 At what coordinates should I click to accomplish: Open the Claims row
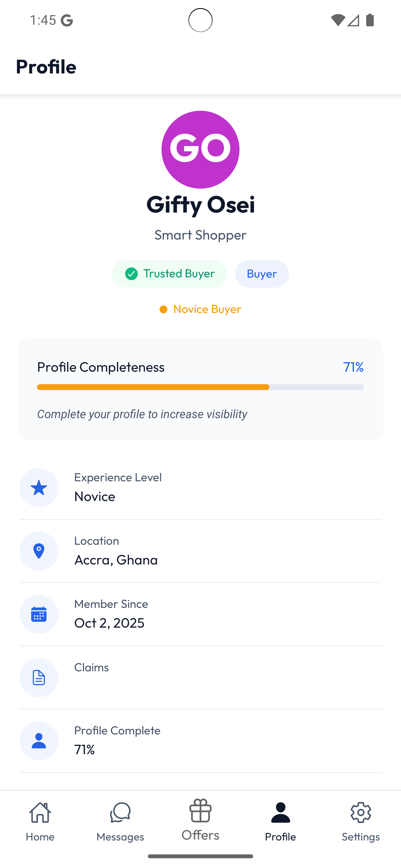pyautogui.click(x=200, y=678)
